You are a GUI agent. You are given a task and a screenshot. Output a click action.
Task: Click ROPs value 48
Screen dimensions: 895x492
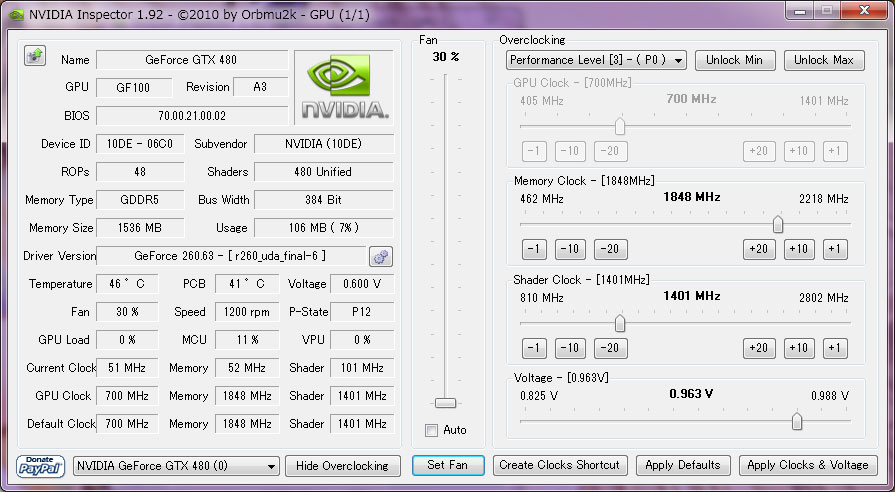coord(140,172)
